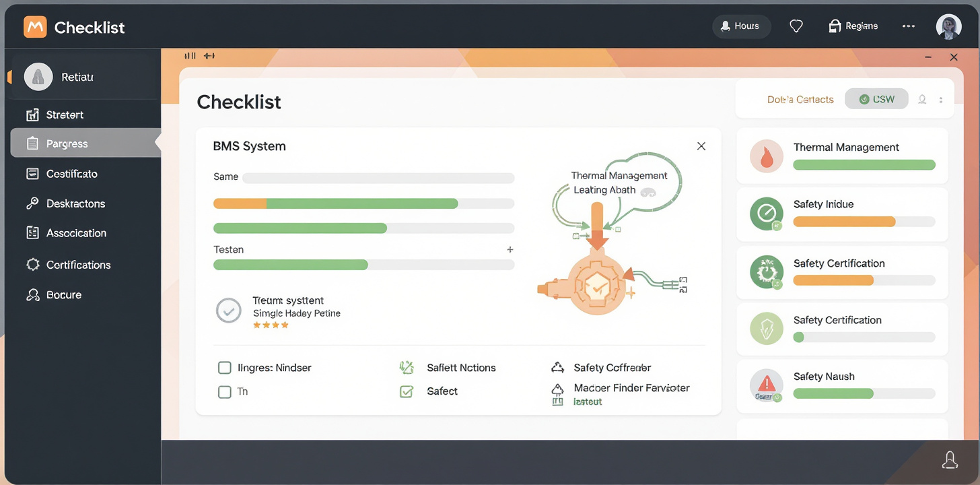The height and width of the screenshot is (485, 980).
Task: Open the user avatar in top bar
Action: click(948, 26)
